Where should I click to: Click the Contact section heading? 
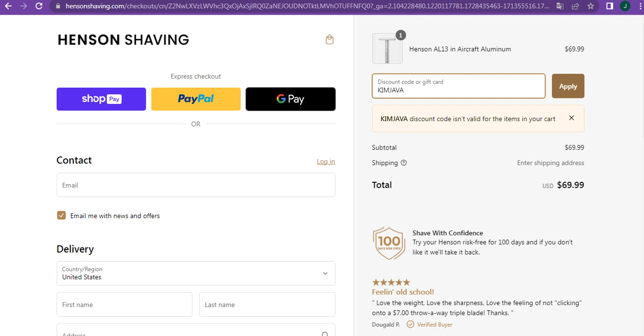click(x=74, y=160)
